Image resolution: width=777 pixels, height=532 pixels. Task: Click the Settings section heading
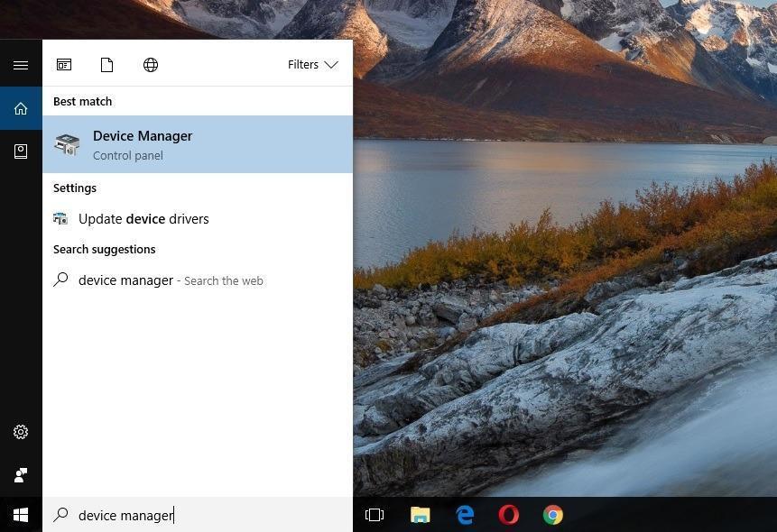[75, 188]
